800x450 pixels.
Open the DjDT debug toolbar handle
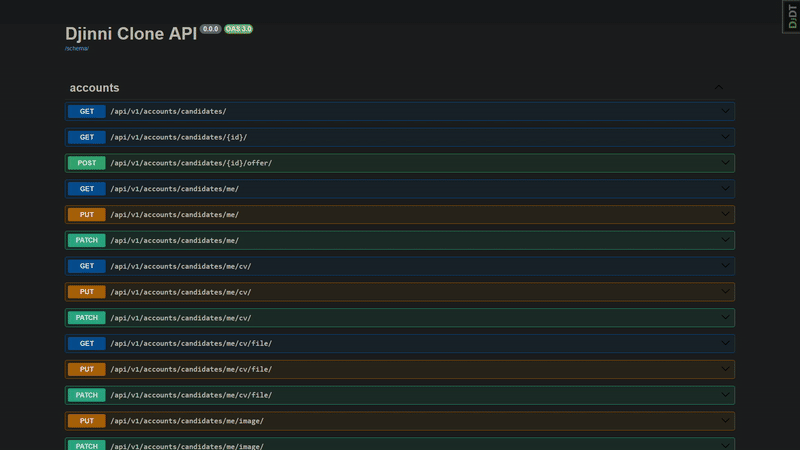pyautogui.click(x=791, y=17)
